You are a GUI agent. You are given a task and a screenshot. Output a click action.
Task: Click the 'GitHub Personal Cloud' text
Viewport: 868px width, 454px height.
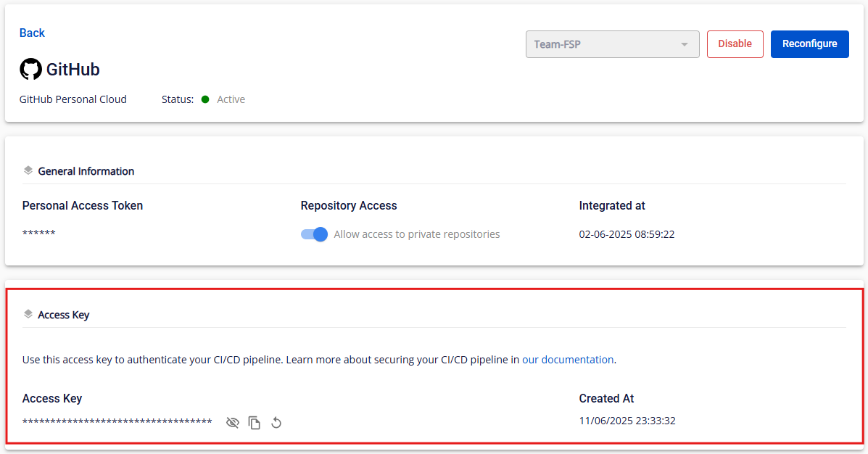73,99
